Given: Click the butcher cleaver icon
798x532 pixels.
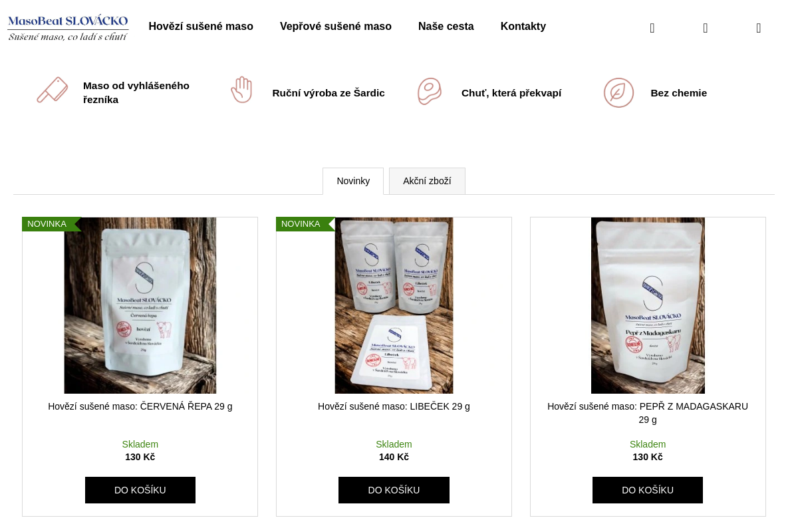Looking at the screenshot, I should coord(53,90).
